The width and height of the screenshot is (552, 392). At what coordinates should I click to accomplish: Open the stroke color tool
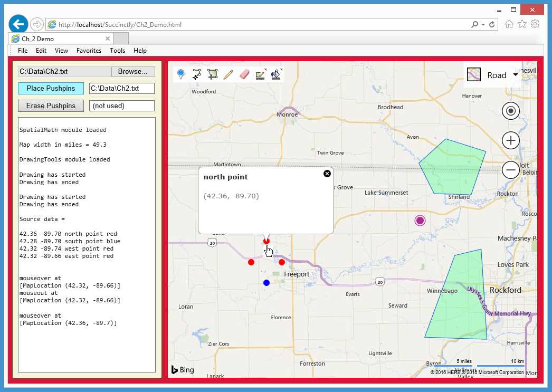tap(261, 74)
